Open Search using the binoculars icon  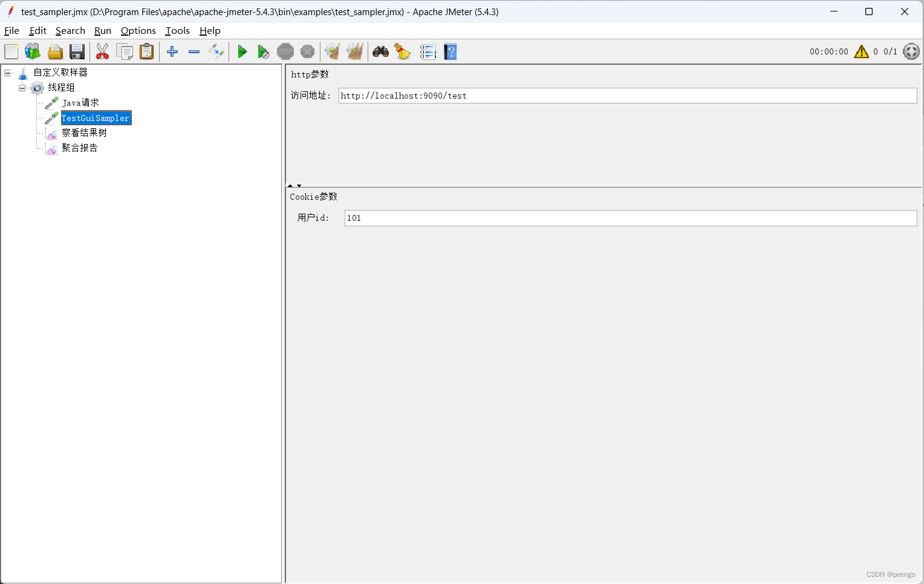point(380,52)
